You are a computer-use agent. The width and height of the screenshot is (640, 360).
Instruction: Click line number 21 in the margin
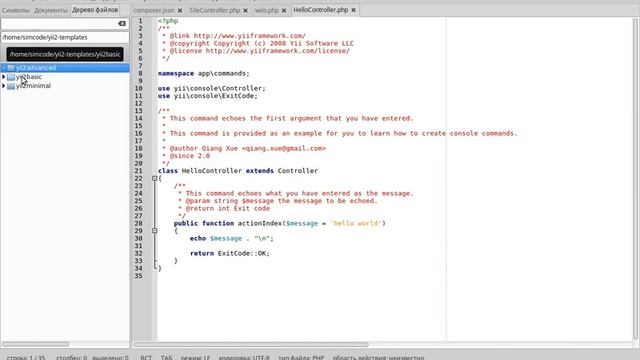[139, 171]
